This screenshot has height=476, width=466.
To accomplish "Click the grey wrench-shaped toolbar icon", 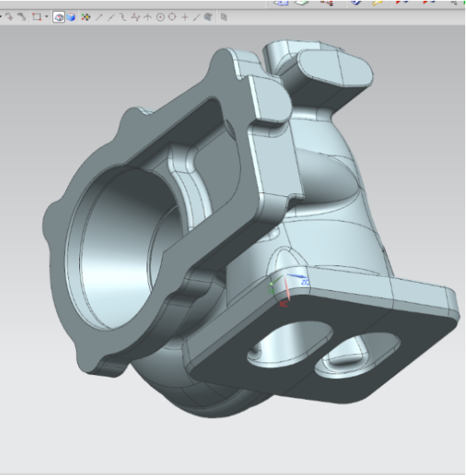I will (22, 17).
